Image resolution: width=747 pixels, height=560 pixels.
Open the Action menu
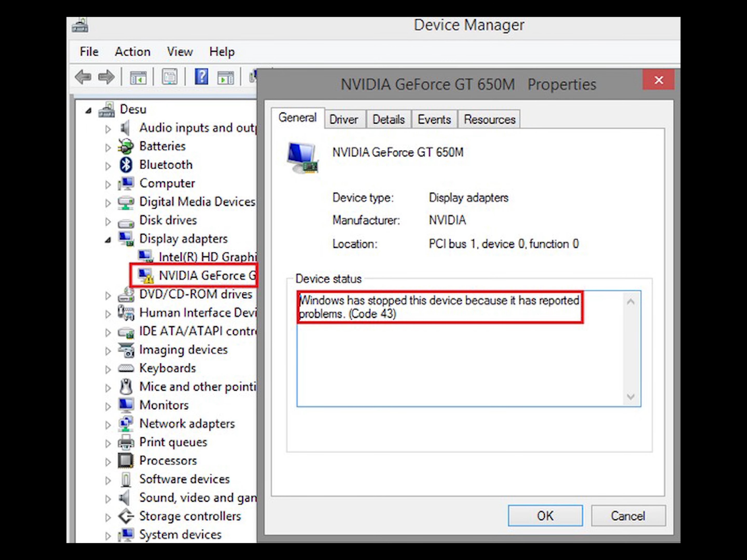coord(133,52)
